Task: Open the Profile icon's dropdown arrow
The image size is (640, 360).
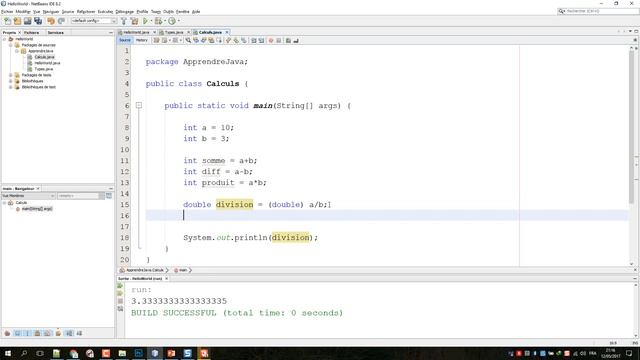Action: click(179, 21)
